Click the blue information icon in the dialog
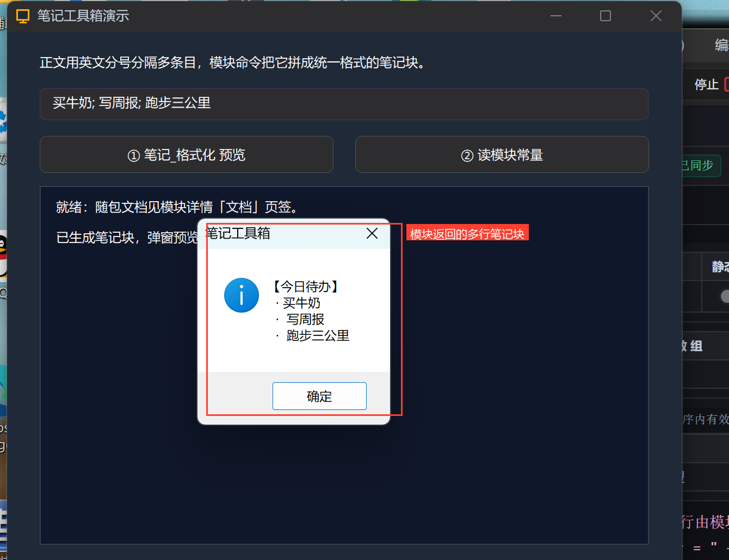Image resolution: width=729 pixels, height=560 pixels. pos(242,295)
